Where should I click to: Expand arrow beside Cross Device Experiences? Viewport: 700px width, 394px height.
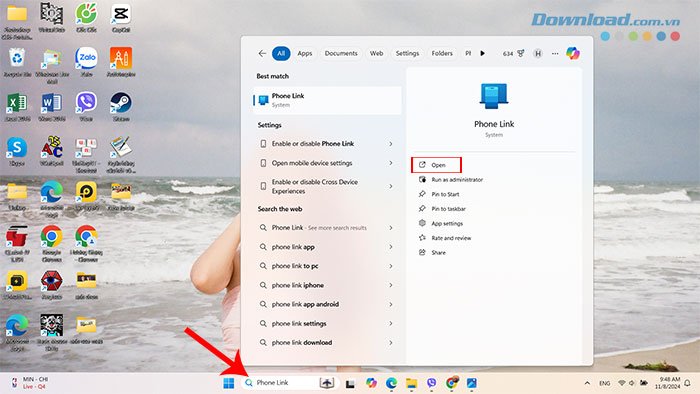click(391, 187)
